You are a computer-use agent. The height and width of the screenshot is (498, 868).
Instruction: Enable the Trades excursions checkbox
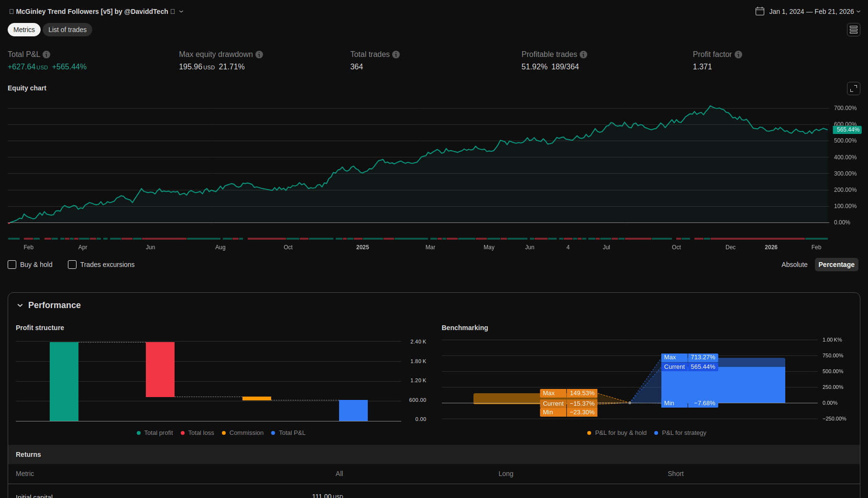[x=72, y=265]
